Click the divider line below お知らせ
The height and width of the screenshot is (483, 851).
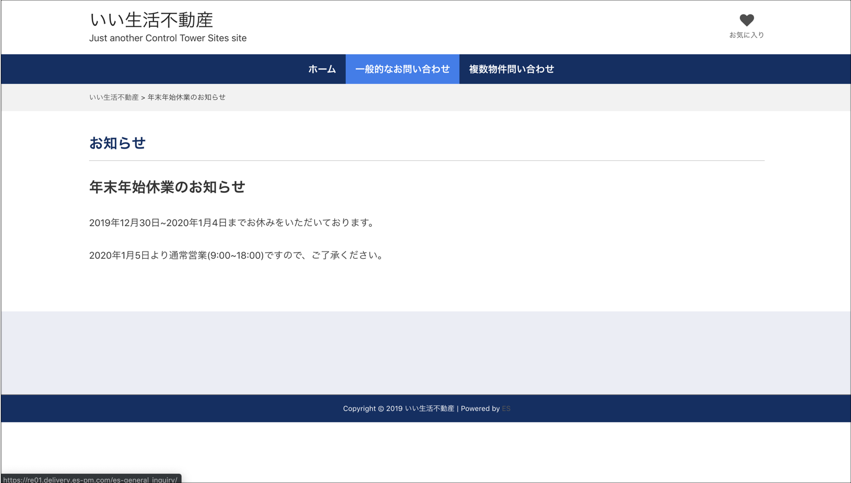pyautogui.click(x=426, y=161)
